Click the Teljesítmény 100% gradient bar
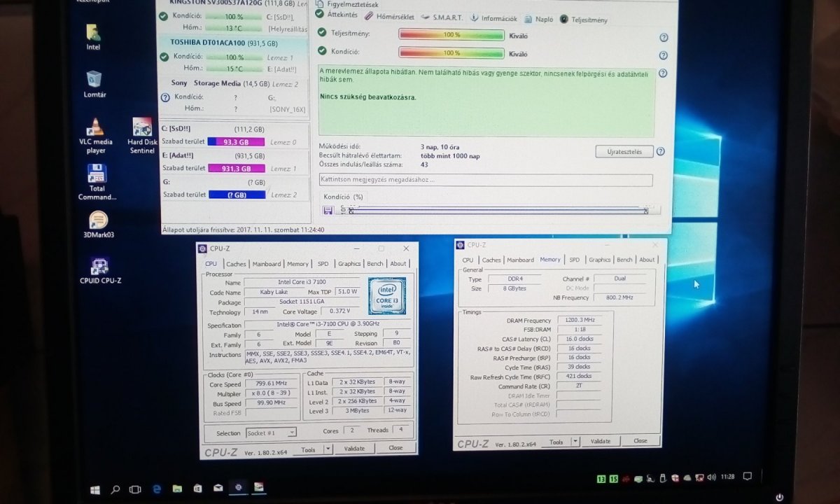 click(451, 34)
